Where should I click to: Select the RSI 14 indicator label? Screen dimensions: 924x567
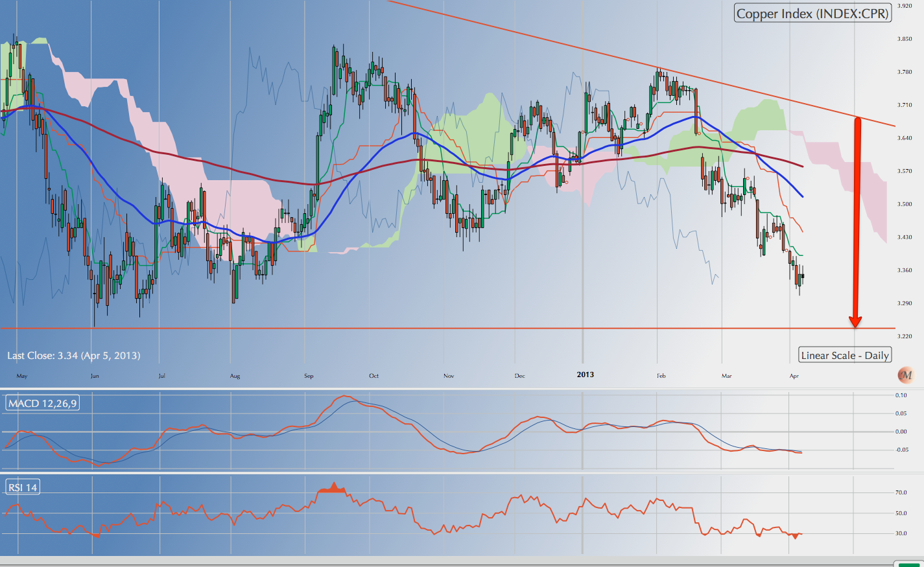(x=23, y=487)
